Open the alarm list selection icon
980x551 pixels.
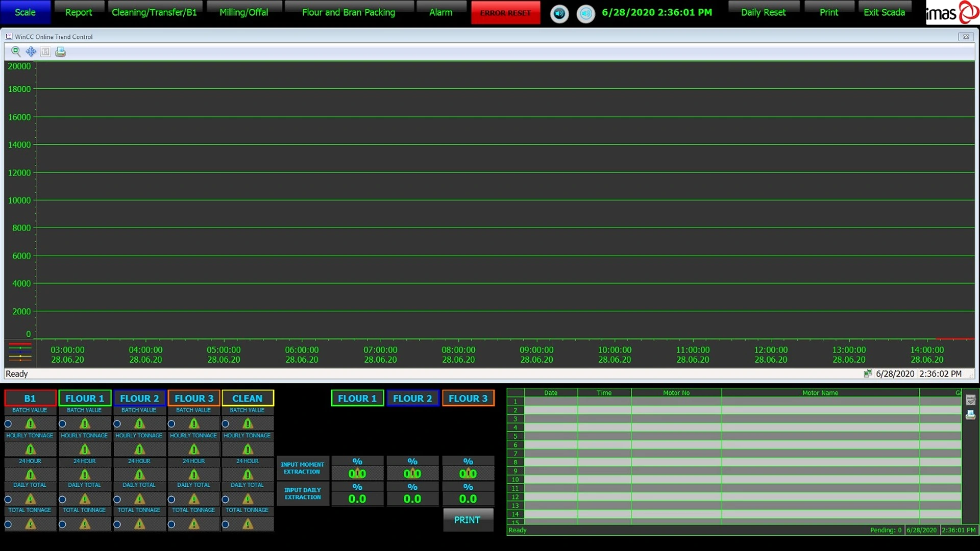[x=970, y=400]
